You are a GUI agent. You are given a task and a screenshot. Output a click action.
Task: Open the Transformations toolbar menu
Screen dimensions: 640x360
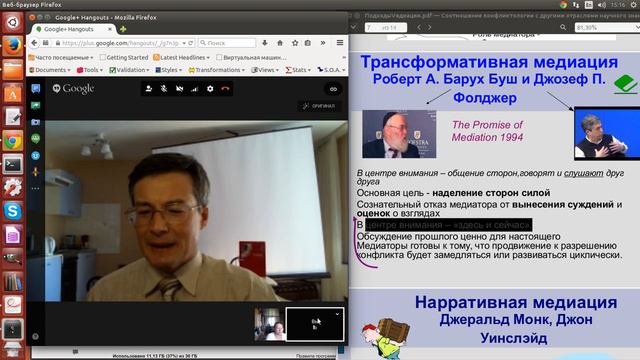[217, 70]
